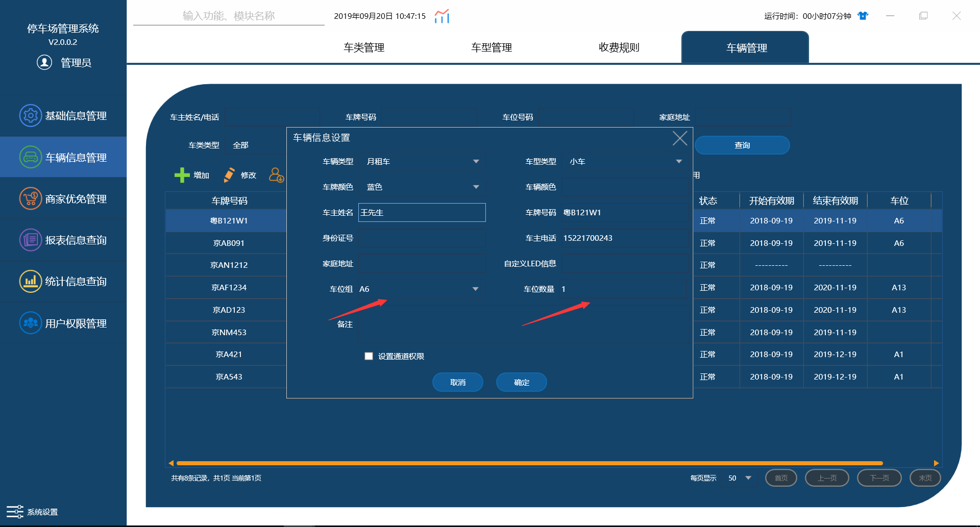The image size is (980, 527).
Task: Open 基础信息管理 menu item
Action: [63, 115]
